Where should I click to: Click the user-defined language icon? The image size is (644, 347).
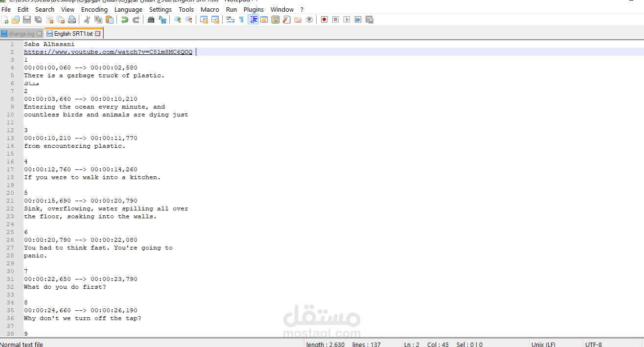tap(264, 20)
